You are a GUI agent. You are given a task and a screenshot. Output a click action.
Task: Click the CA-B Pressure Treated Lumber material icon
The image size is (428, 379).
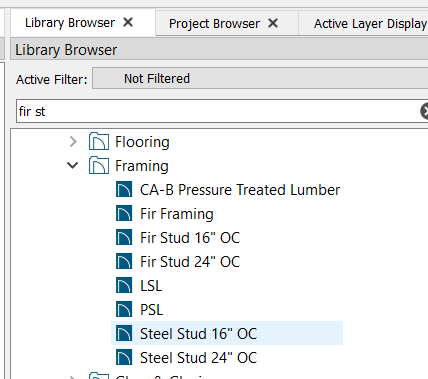[124, 190]
